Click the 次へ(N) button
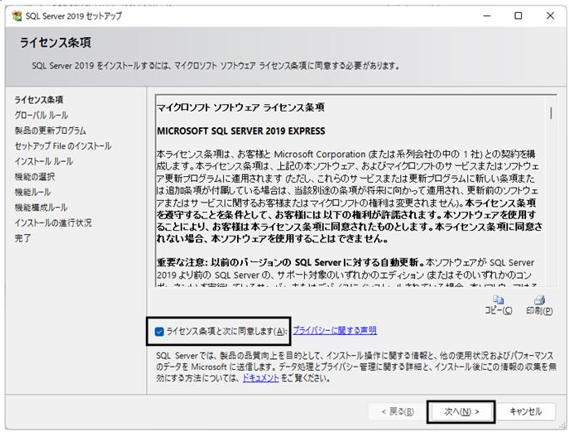The height and width of the screenshot is (432, 569). click(461, 412)
